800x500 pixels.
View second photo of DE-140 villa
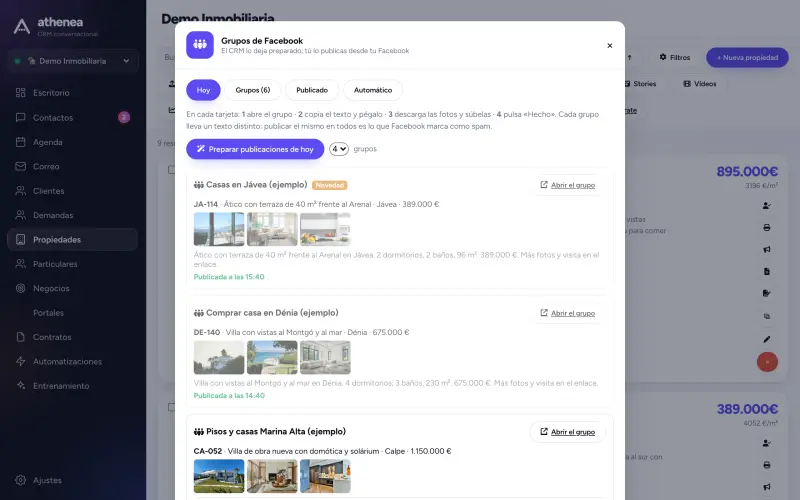pos(272,357)
